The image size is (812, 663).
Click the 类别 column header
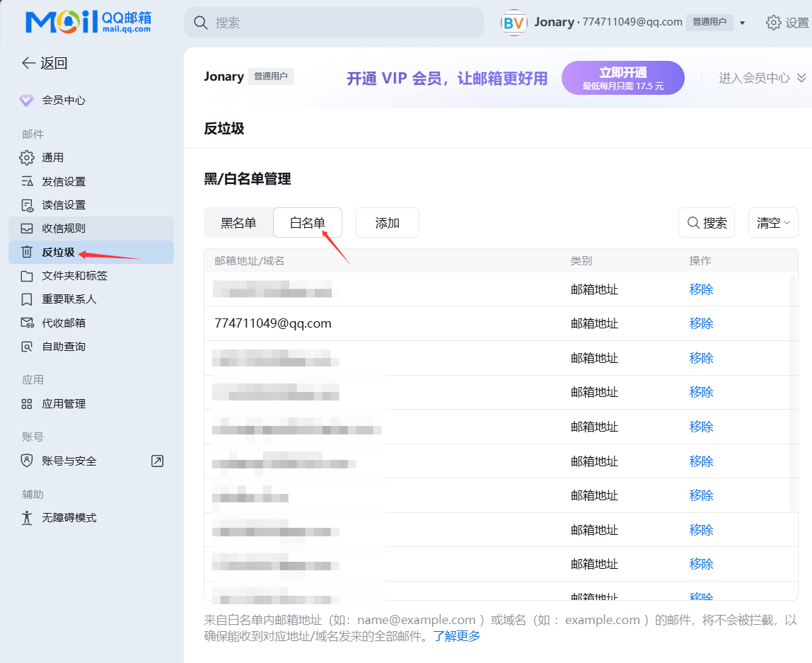(x=581, y=261)
